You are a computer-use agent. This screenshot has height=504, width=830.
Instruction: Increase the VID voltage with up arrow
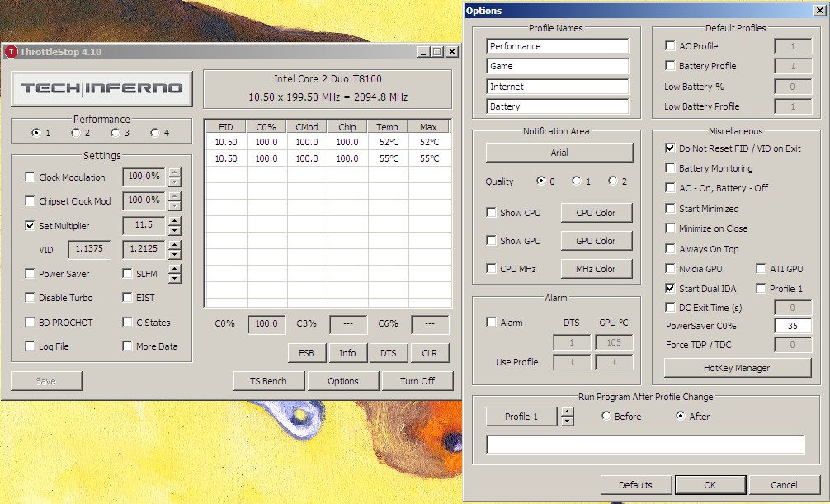[x=175, y=245]
